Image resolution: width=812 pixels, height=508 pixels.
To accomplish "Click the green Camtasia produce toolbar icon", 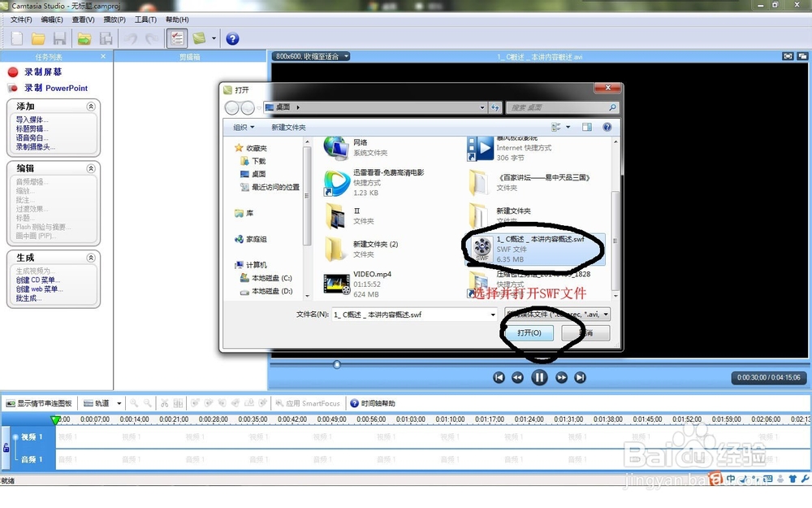I will pyautogui.click(x=200, y=38).
